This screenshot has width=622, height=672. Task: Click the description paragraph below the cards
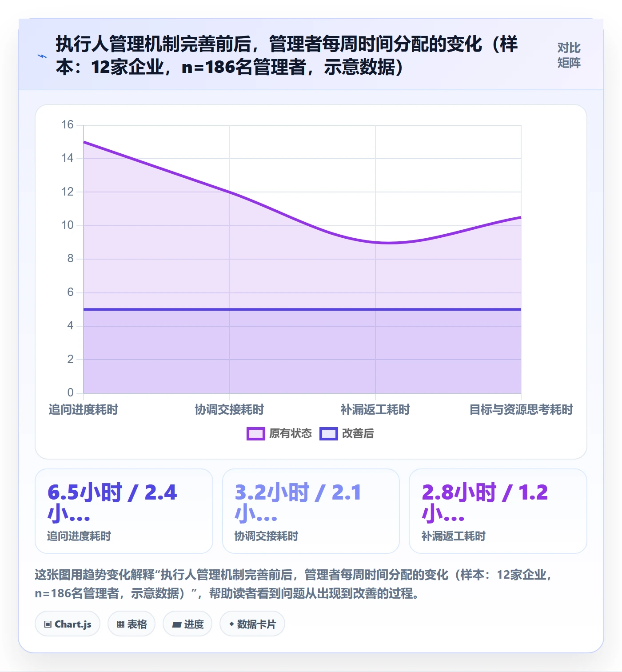pyautogui.click(x=293, y=584)
